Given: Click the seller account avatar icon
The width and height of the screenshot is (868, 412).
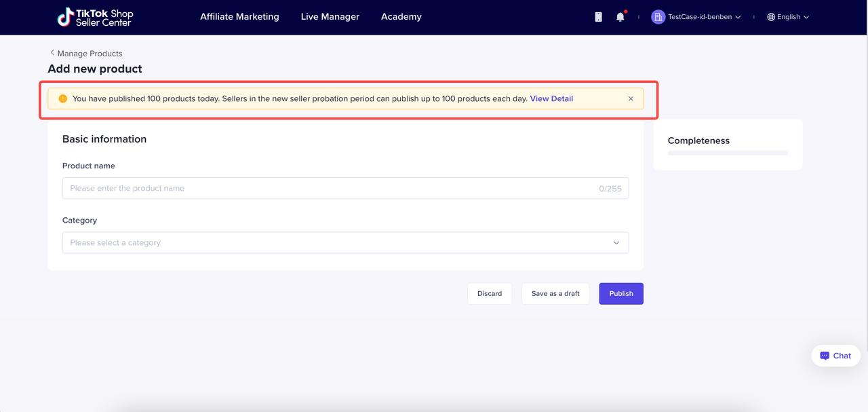Looking at the screenshot, I should coord(658,17).
